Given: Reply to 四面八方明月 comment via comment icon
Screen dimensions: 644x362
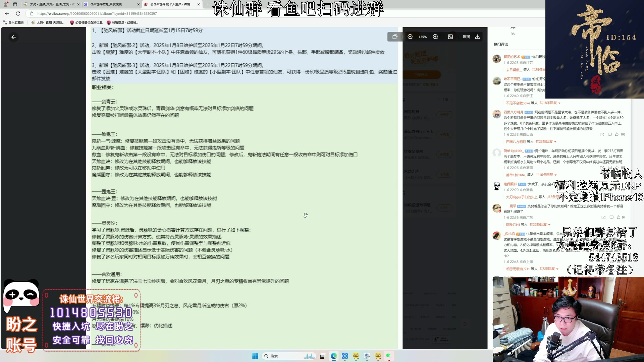Looking at the screenshot, I should pos(609,134).
